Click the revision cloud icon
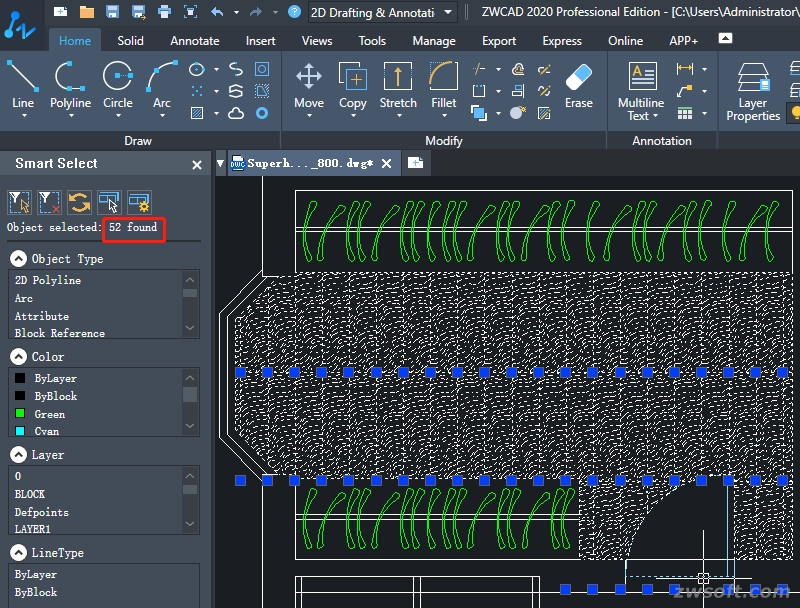The width and height of the screenshot is (800, 608). [x=236, y=113]
